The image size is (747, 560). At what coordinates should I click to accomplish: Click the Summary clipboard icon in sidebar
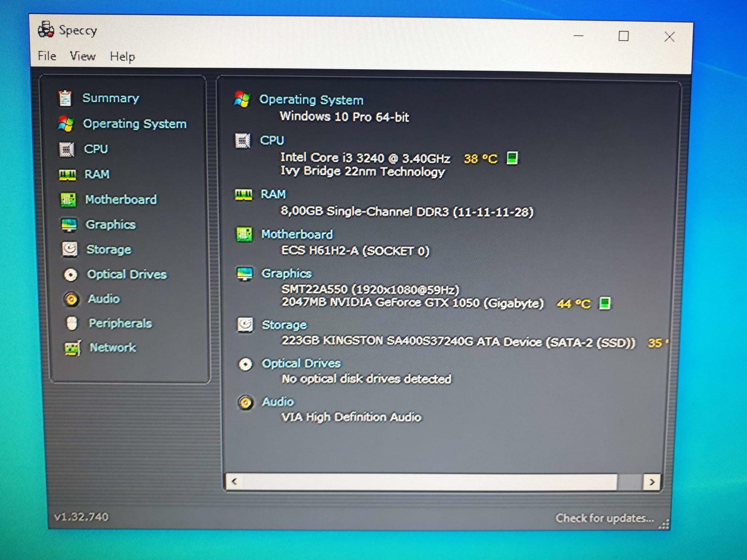click(65, 98)
